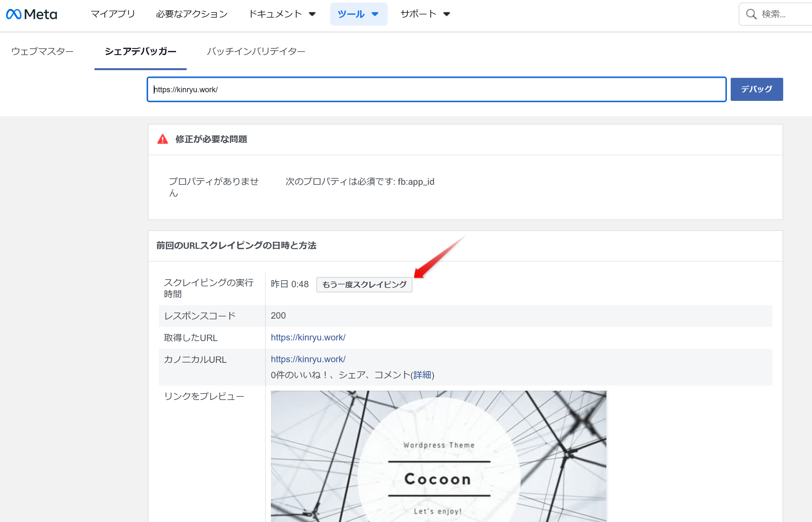Select the シェアデバッガー tab
The height and width of the screenshot is (522, 812).
pos(140,51)
